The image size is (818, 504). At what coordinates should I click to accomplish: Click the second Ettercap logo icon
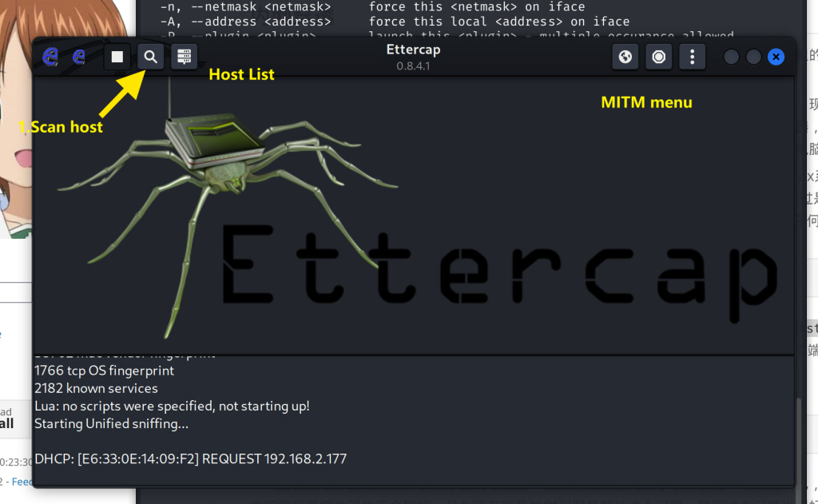coord(79,57)
